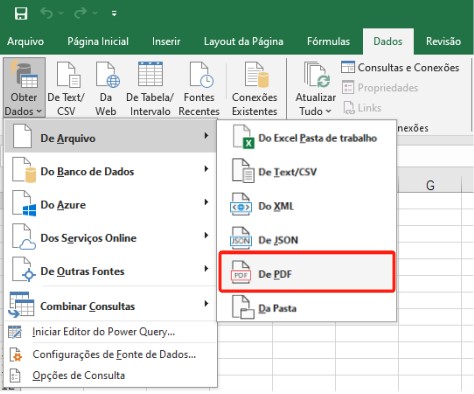This screenshot has width=474, height=394.
Task: Switch to the Inserir tab
Action: coord(166,41)
